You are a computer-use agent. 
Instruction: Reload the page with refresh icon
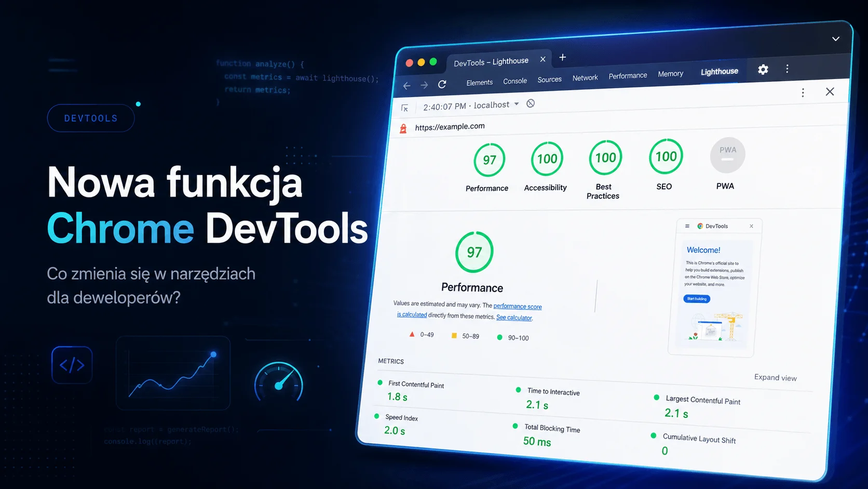tap(442, 84)
